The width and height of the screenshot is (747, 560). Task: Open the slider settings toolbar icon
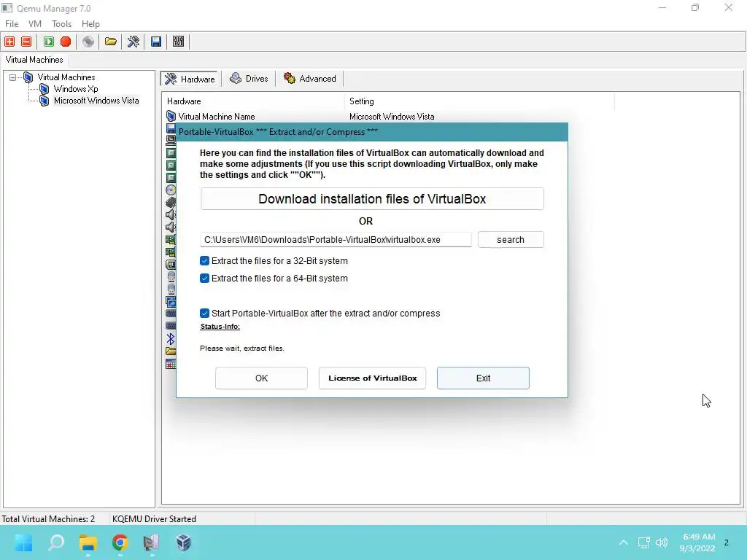point(178,42)
